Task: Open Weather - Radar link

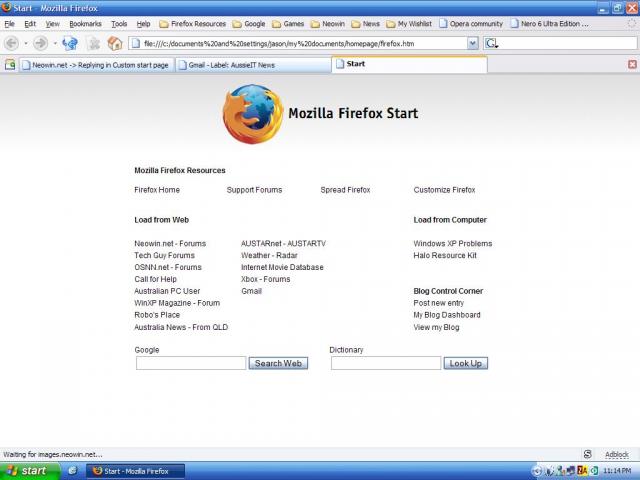Action: (269, 256)
